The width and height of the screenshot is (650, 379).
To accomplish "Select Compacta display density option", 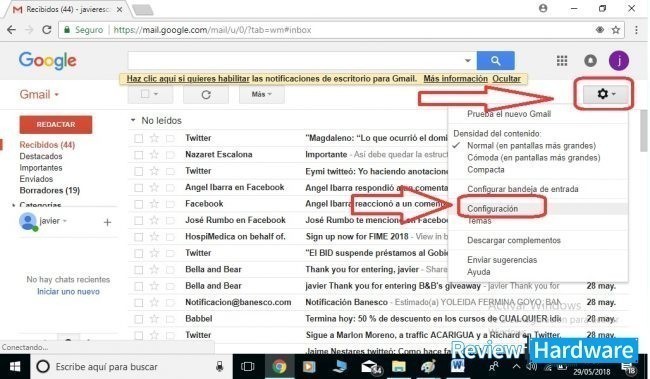I will point(486,170).
